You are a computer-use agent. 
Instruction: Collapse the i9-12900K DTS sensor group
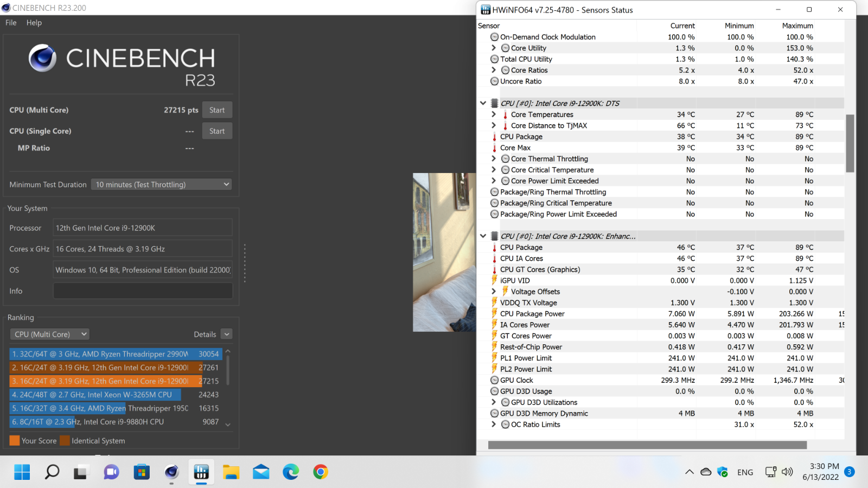pos(483,103)
